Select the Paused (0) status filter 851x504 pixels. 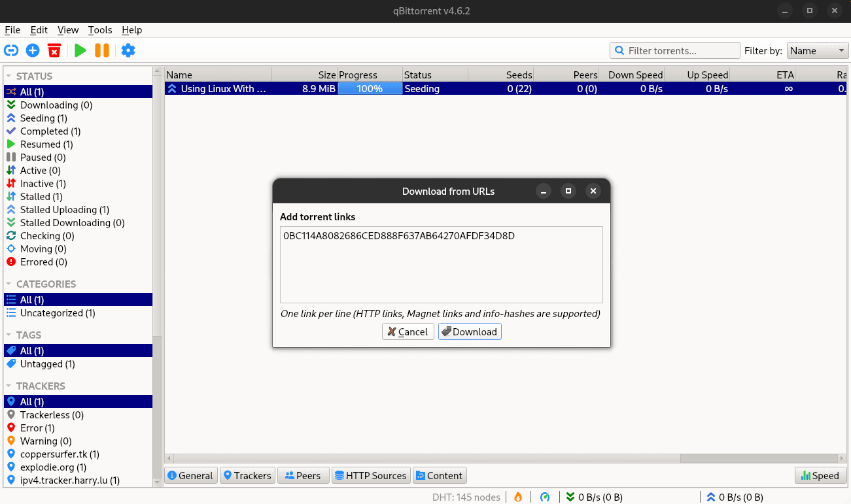[x=78, y=158]
